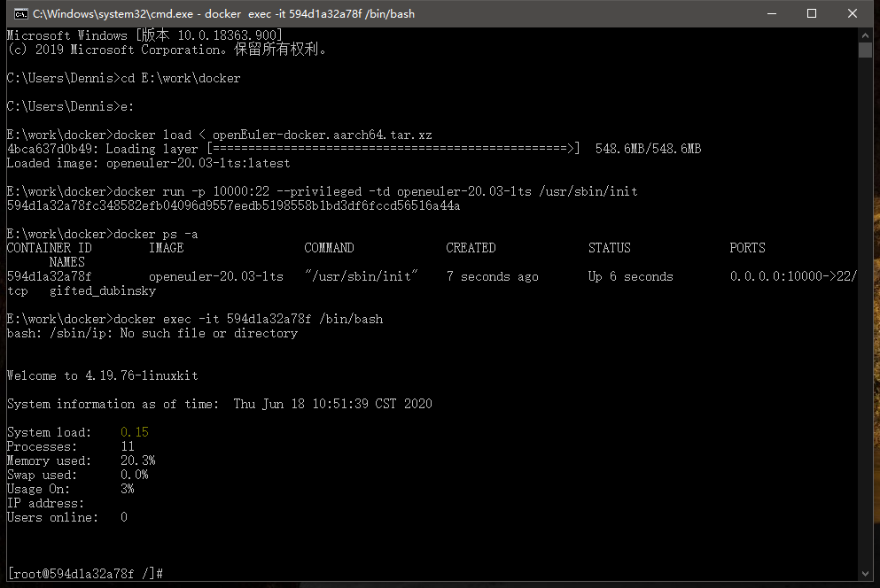Click the scrollbar up arrow
This screenshot has height=588, width=880.
pyautogui.click(x=866, y=35)
